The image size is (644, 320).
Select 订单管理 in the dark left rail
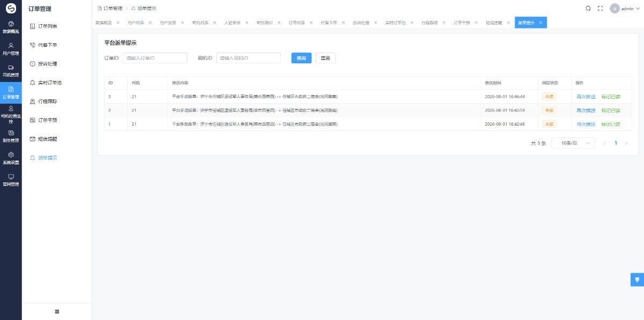point(11,93)
